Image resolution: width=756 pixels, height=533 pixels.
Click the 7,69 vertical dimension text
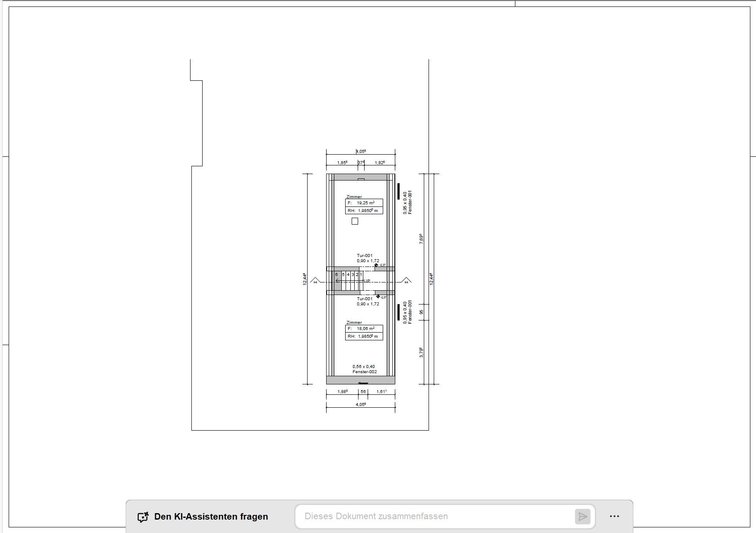[x=421, y=239]
